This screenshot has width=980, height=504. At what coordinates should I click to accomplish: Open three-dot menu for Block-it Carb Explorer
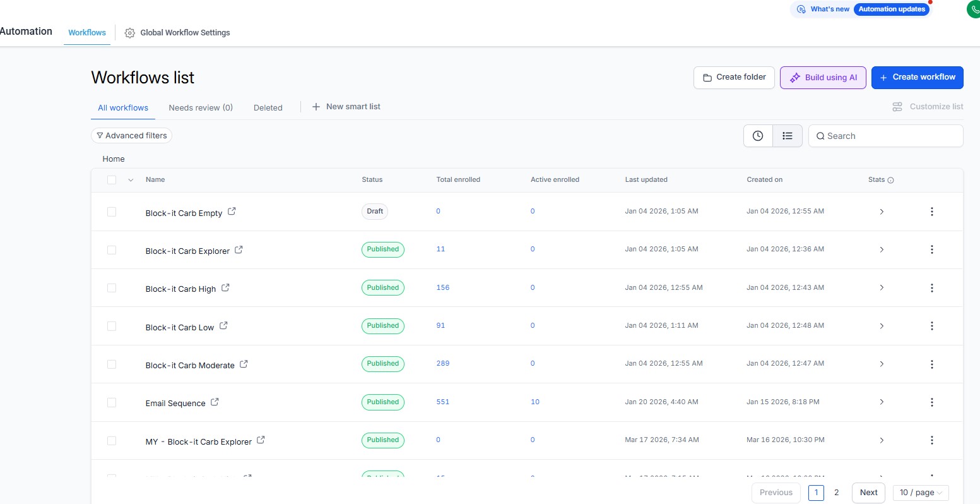pos(932,249)
